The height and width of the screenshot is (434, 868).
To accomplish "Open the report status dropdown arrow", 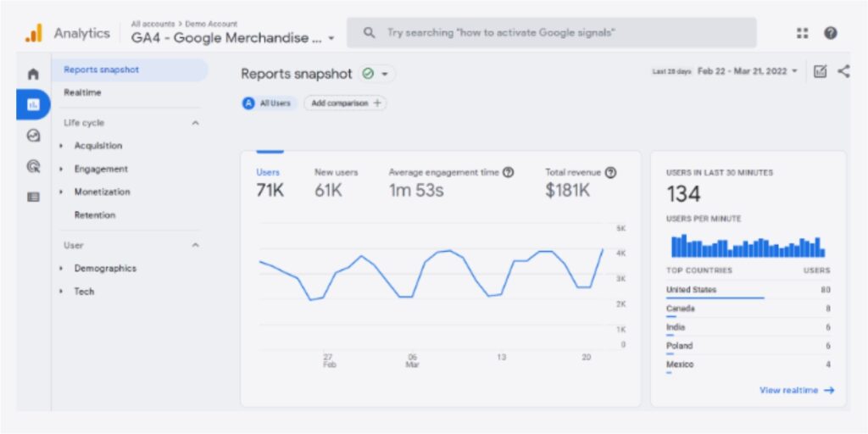I will [385, 75].
